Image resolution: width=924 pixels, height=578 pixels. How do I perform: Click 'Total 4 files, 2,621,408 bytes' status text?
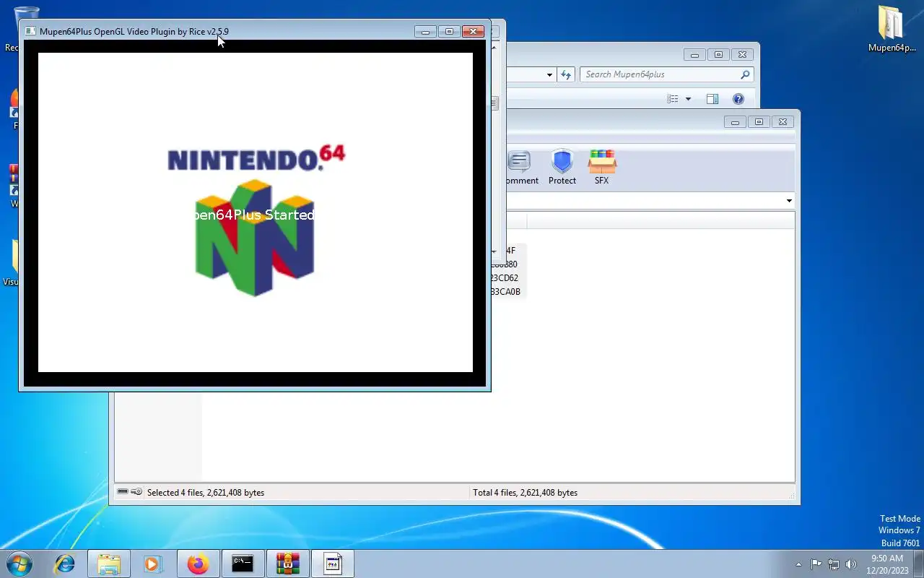(x=525, y=493)
